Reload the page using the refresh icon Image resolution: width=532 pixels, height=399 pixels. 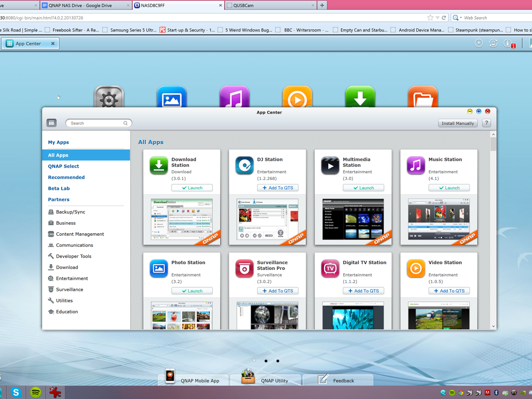(x=444, y=18)
